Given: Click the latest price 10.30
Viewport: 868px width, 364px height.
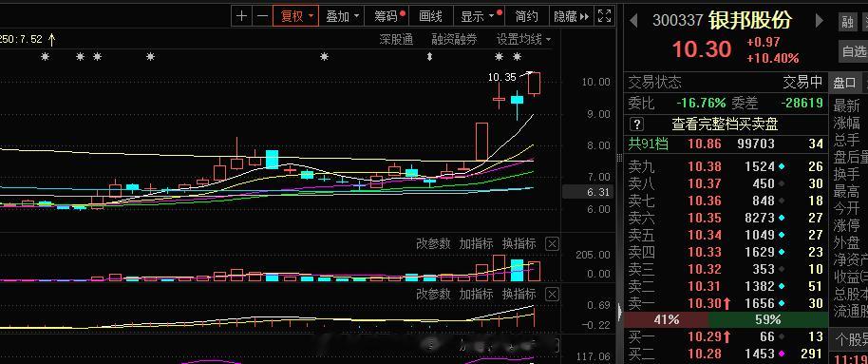Looking at the screenshot, I should tap(702, 49).
